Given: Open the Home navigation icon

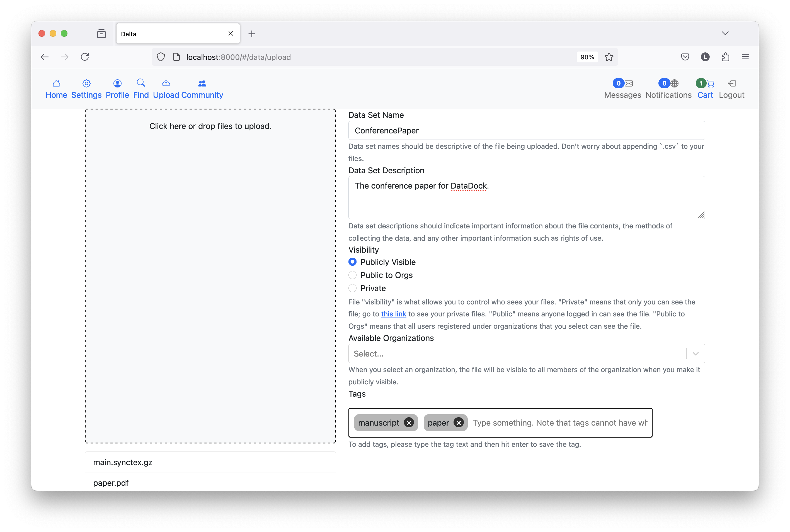Looking at the screenshot, I should (x=56, y=84).
